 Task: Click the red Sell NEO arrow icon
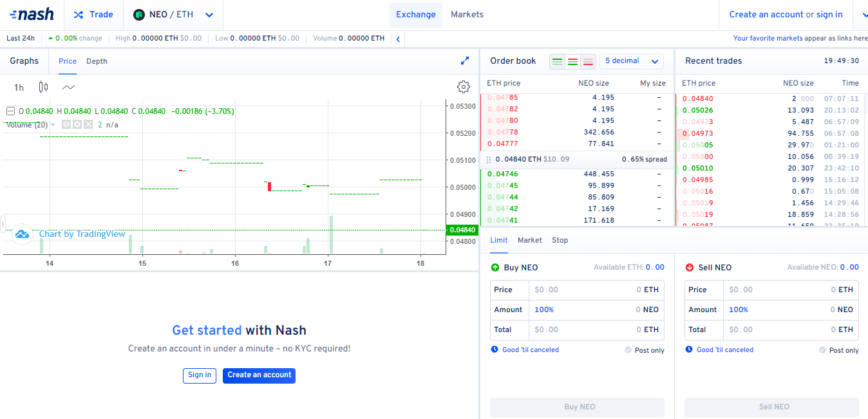click(690, 268)
